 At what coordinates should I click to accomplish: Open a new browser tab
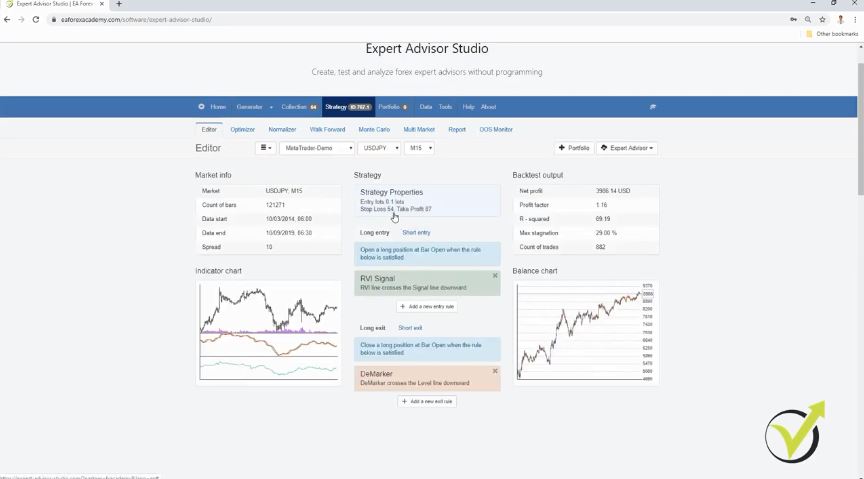coord(118,4)
